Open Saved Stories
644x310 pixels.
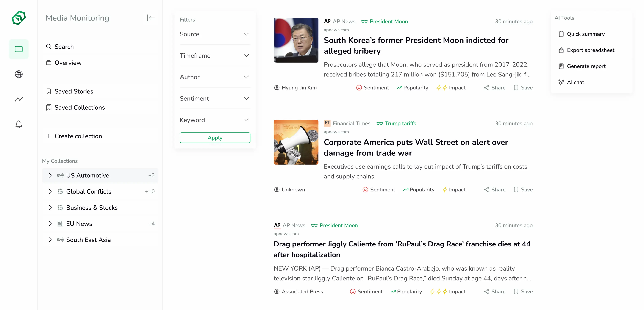(x=74, y=91)
